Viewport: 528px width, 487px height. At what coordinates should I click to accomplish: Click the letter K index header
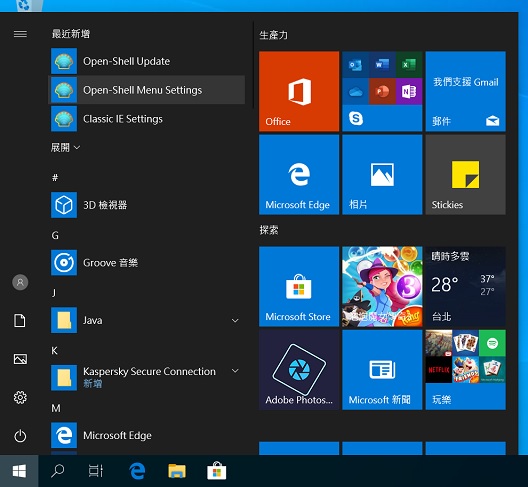pyautogui.click(x=55, y=351)
